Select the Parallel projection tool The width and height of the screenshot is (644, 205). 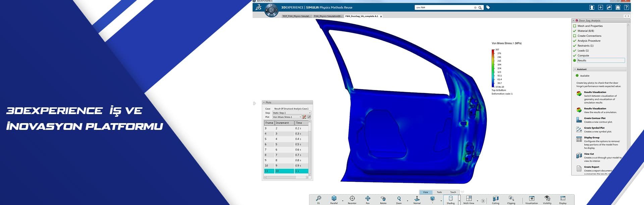click(x=334, y=200)
